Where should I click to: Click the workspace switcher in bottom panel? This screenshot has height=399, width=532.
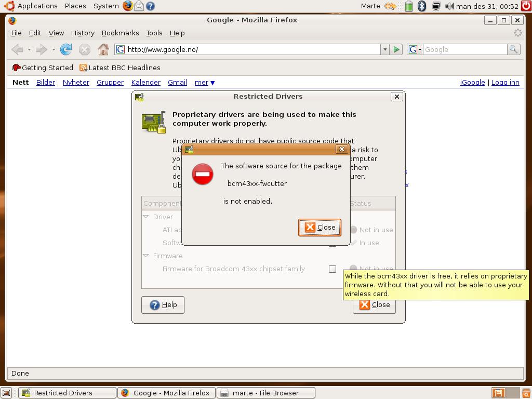(x=505, y=393)
